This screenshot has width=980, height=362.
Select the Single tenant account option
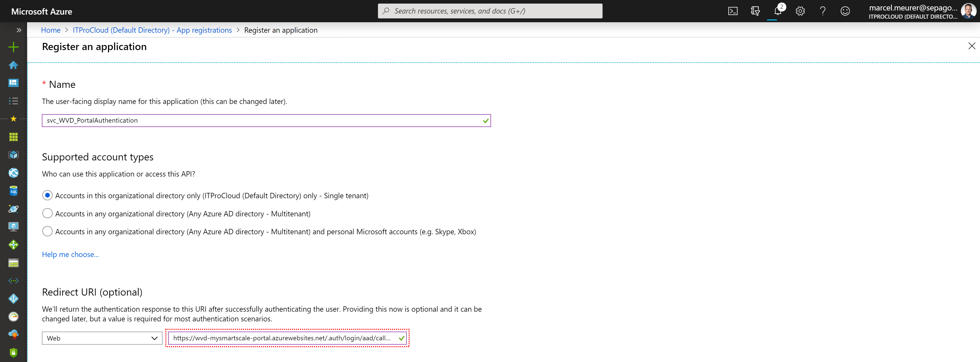click(47, 195)
